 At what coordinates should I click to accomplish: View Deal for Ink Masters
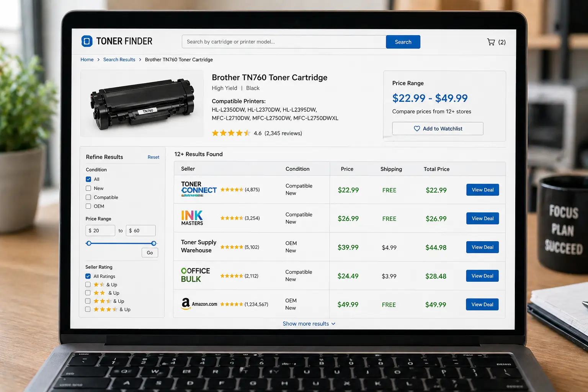(483, 219)
